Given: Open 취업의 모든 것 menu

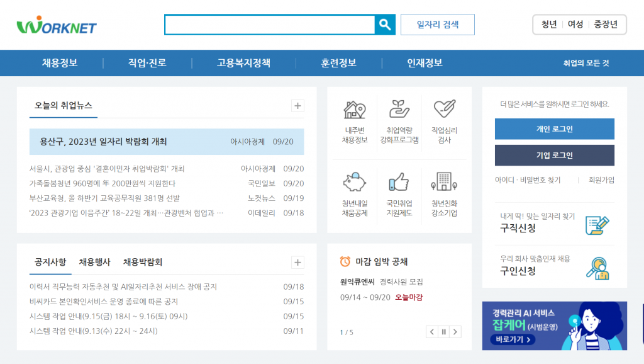Looking at the screenshot, I should click(x=586, y=63).
